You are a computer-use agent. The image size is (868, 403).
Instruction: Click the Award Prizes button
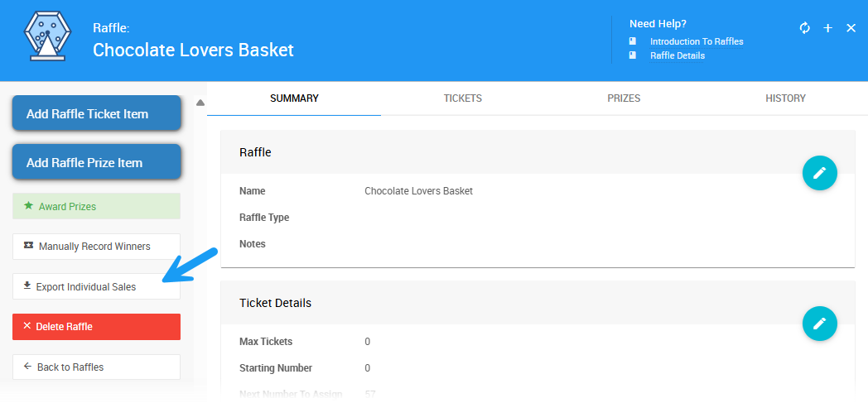[x=96, y=206]
